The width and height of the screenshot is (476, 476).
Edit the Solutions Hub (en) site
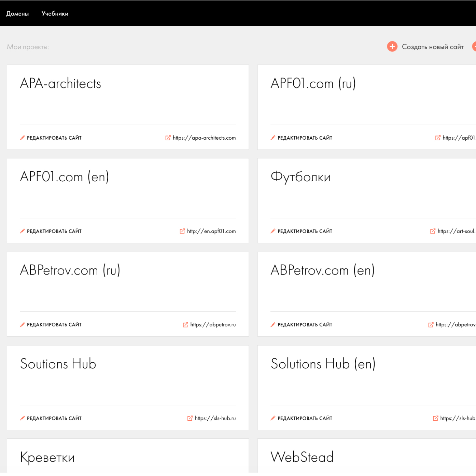[305, 418]
